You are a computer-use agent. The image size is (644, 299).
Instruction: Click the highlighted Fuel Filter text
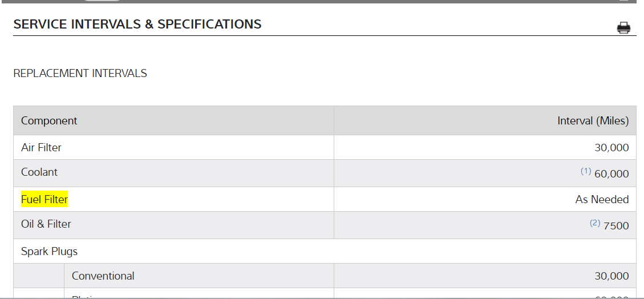44,199
